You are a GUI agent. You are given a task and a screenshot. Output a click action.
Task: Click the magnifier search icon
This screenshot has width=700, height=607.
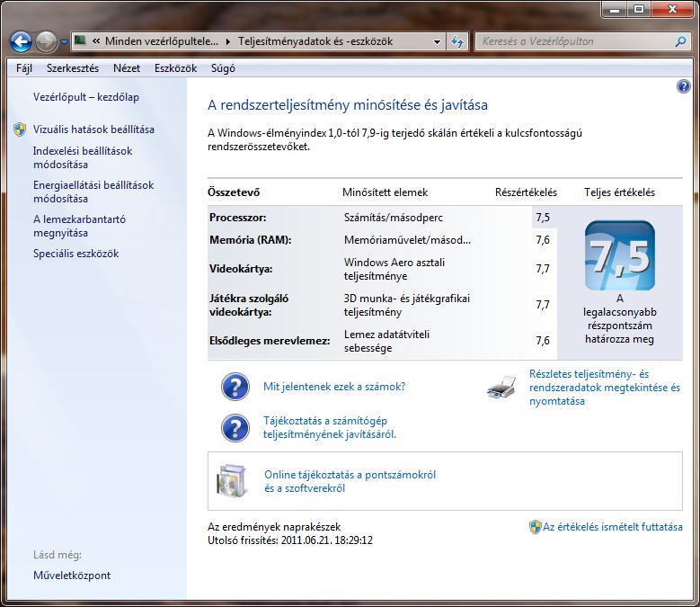(x=681, y=41)
